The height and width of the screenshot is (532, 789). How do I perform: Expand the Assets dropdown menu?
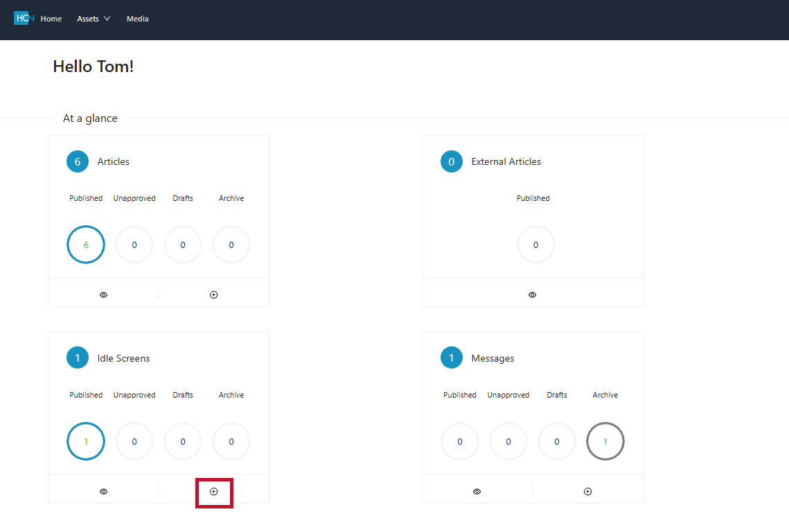(x=94, y=19)
